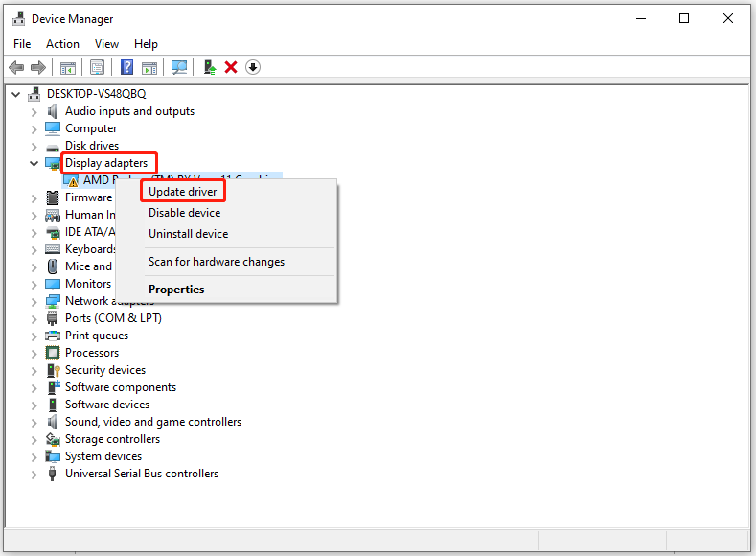Select the System devices label
Viewport: 756px width, 556px height.
[x=103, y=456]
